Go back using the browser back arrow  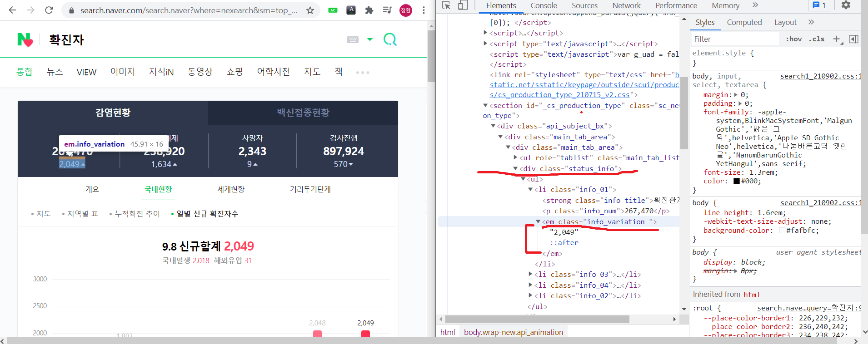pyautogui.click(x=12, y=10)
